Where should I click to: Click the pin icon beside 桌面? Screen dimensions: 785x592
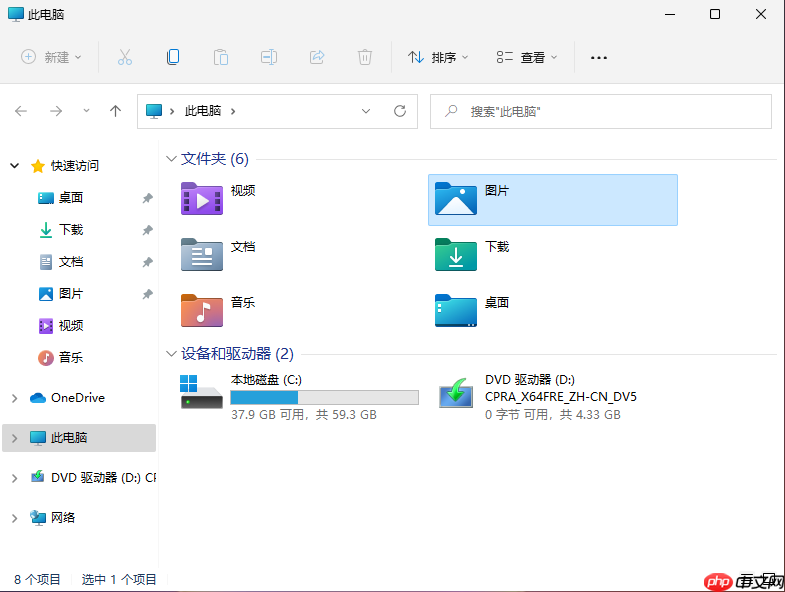click(147, 198)
